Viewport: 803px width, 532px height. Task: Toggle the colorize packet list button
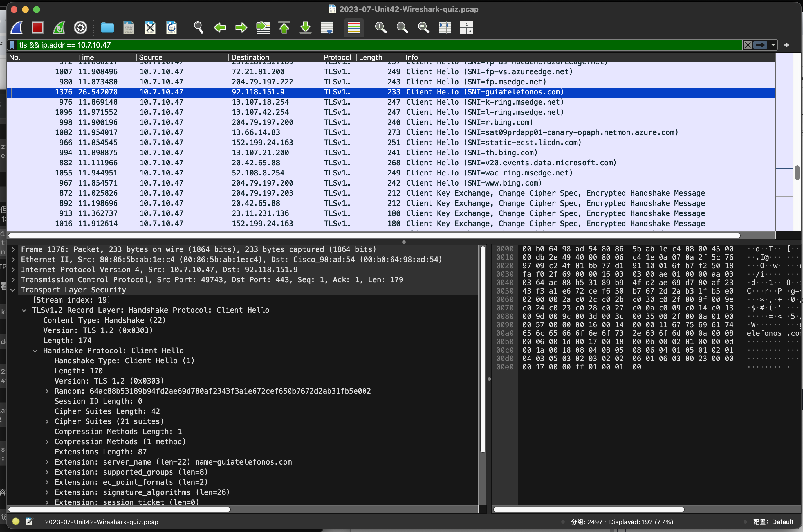pos(354,28)
